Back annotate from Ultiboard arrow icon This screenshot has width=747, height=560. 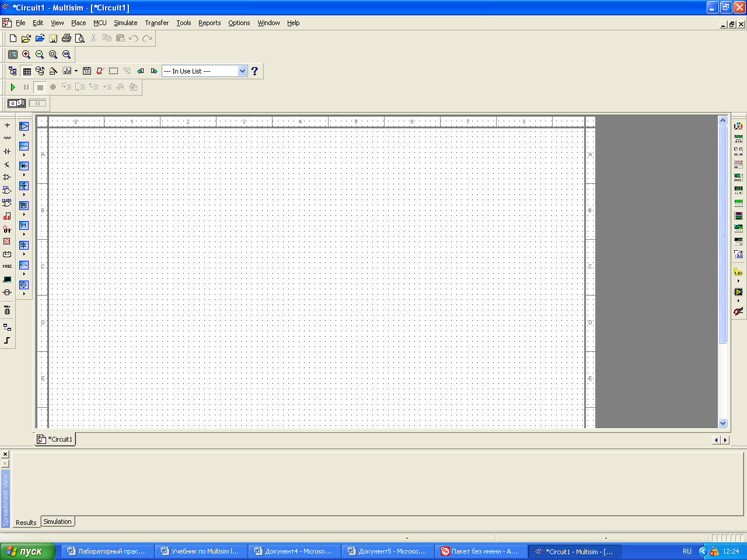click(141, 71)
